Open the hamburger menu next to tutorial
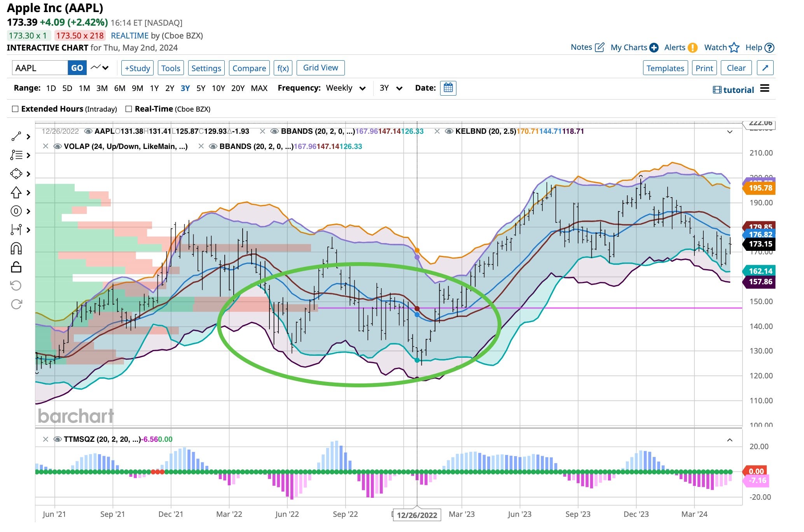 [765, 88]
